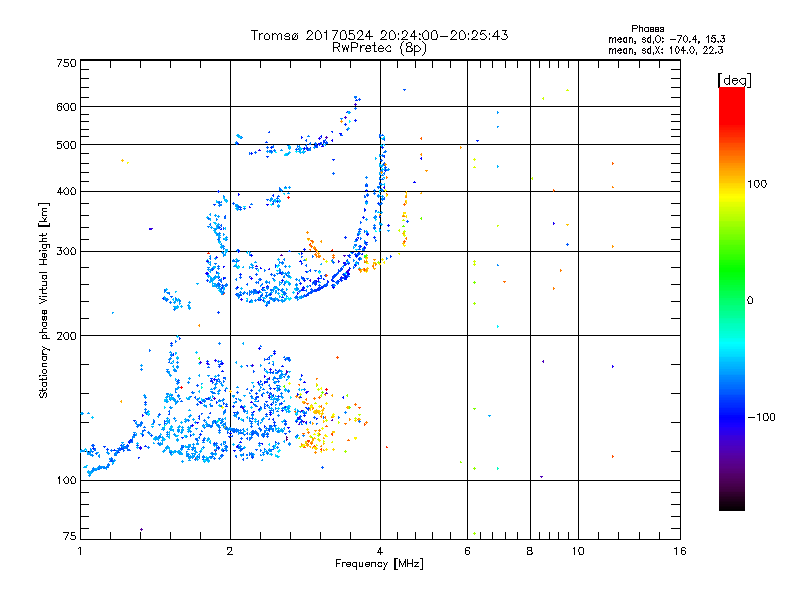Click the phase color bar scale
The width and height of the screenshot is (800, 600).
pos(732,298)
